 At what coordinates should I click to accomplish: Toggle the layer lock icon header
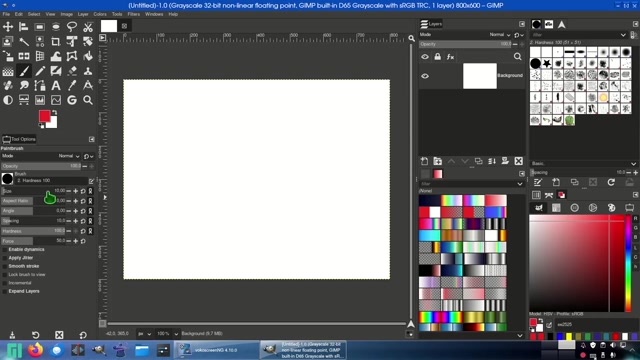tap(438, 57)
